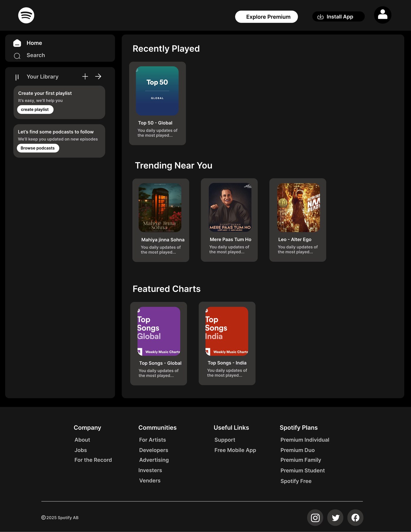
Task: Open Investers footer link
Action: click(x=150, y=470)
